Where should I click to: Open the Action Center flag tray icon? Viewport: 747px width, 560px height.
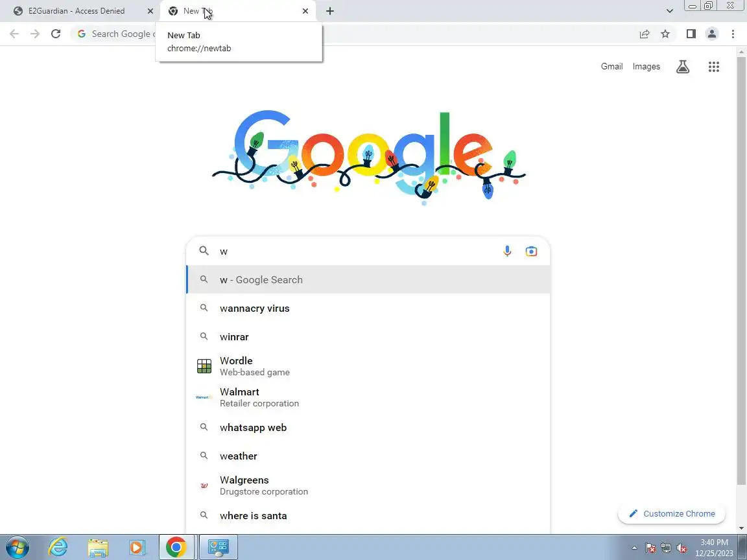(650, 548)
